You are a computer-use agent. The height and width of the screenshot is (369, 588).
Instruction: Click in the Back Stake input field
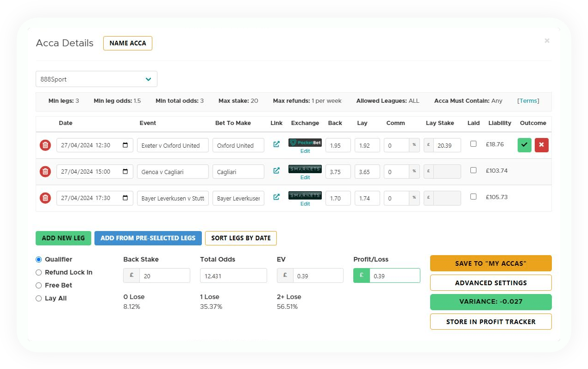165,275
